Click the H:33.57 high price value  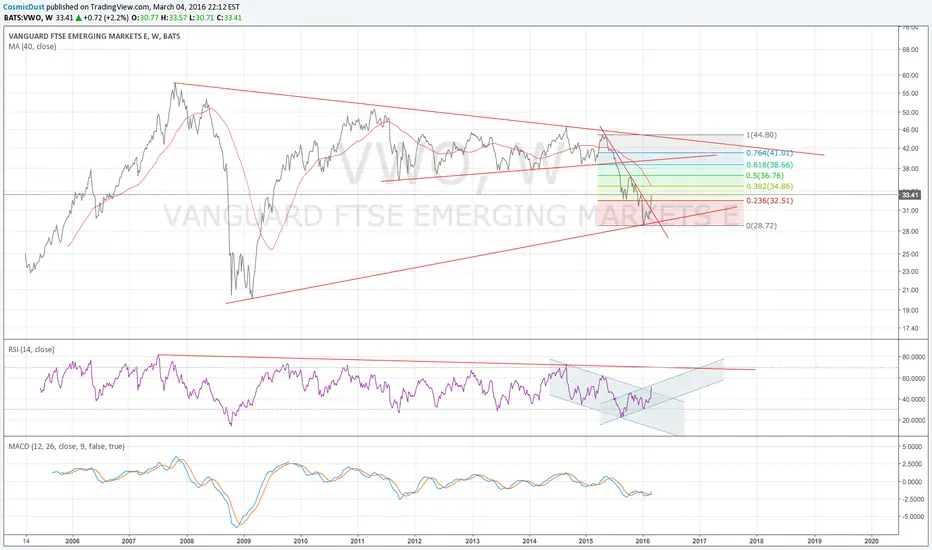[x=175, y=18]
